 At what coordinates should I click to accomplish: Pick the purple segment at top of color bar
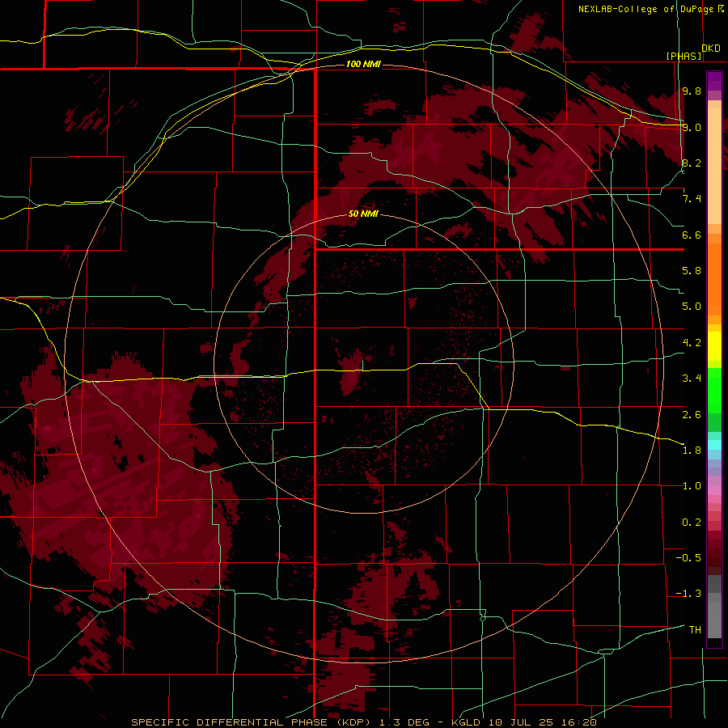[x=714, y=81]
